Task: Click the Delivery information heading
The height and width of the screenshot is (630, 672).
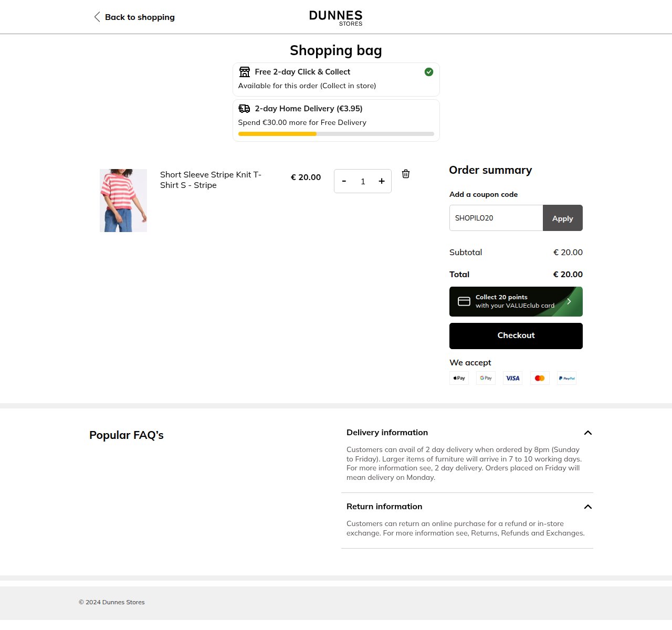Action: coord(387,433)
